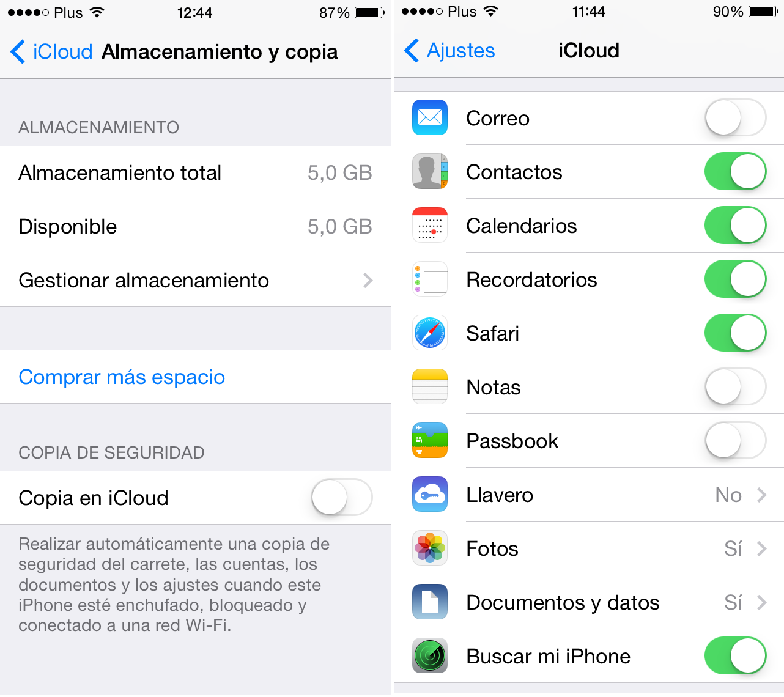
Task: Open Gestionar almacenamiento chevron
Action: coord(368,280)
